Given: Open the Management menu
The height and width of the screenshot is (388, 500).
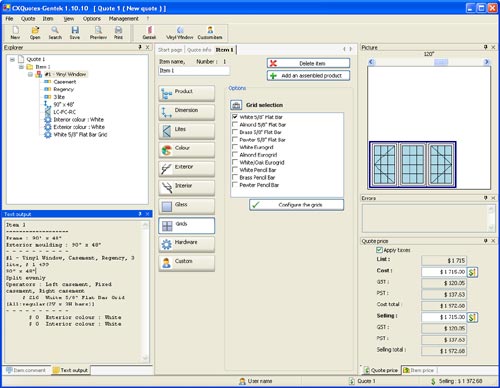Looking at the screenshot, I should [124, 19].
